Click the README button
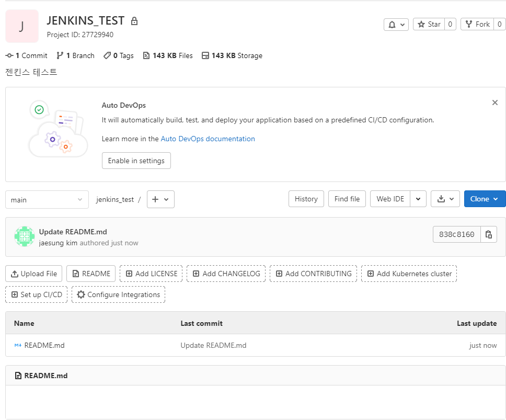 tap(91, 274)
